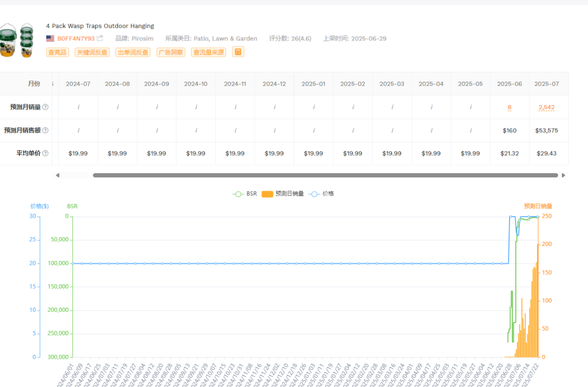Click the 查流量来源 button
Image resolution: width=588 pixels, height=387 pixels.
tap(209, 52)
